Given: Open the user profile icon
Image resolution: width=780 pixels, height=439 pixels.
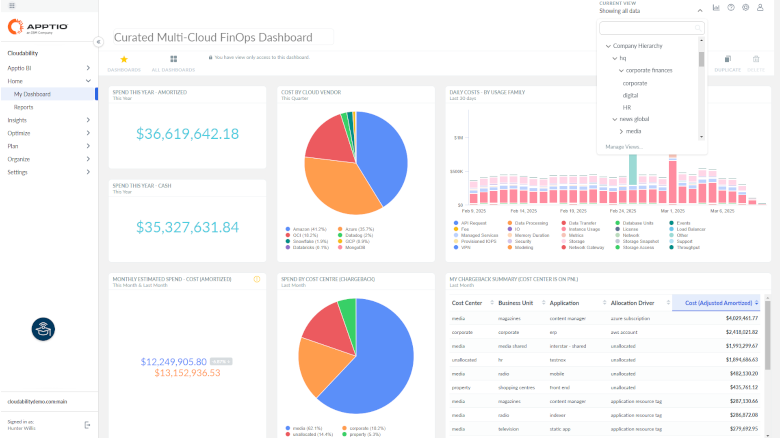Looking at the screenshot, I should point(759,8).
